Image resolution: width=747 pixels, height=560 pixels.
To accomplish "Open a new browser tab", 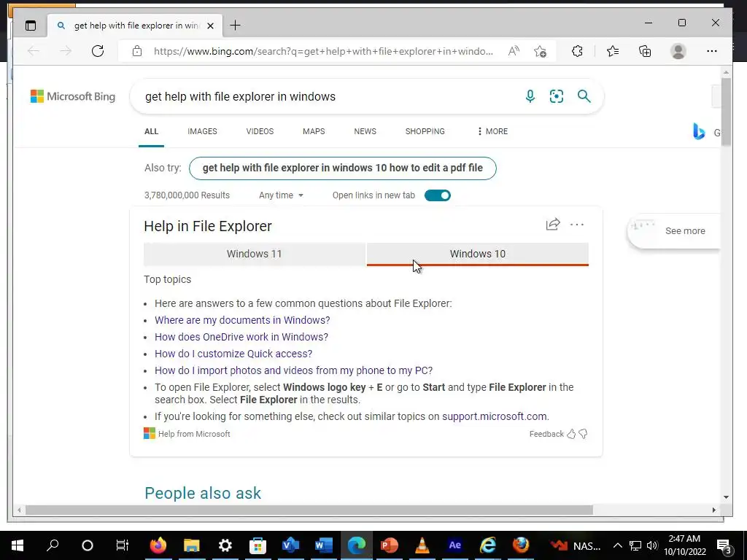I will [236, 26].
